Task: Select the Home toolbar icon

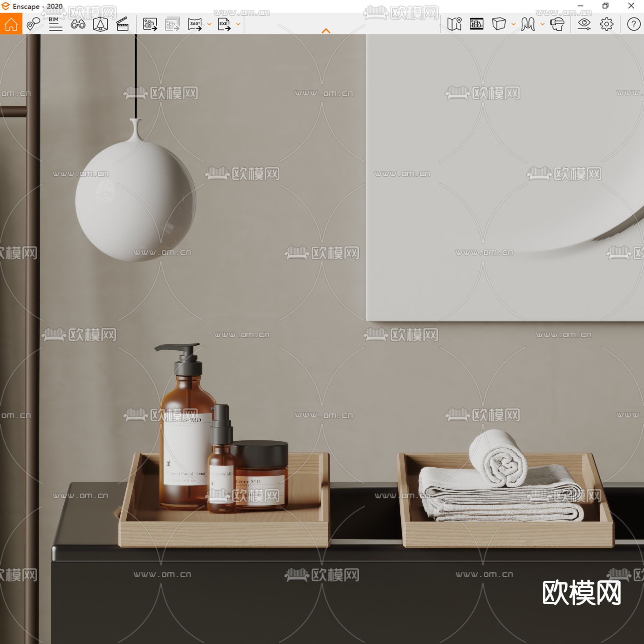Action: pyautogui.click(x=12, y=24)
